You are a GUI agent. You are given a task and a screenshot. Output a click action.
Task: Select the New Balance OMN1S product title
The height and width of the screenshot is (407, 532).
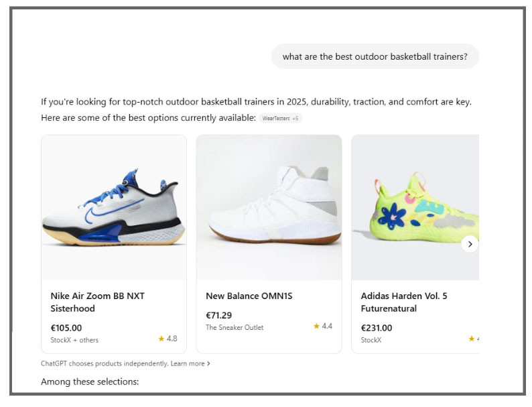249,296
